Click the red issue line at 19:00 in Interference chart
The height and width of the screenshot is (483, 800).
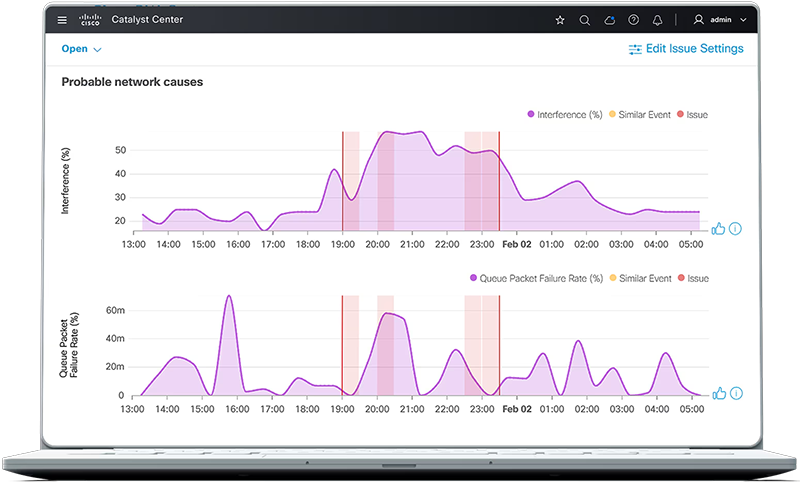(343, 180)
